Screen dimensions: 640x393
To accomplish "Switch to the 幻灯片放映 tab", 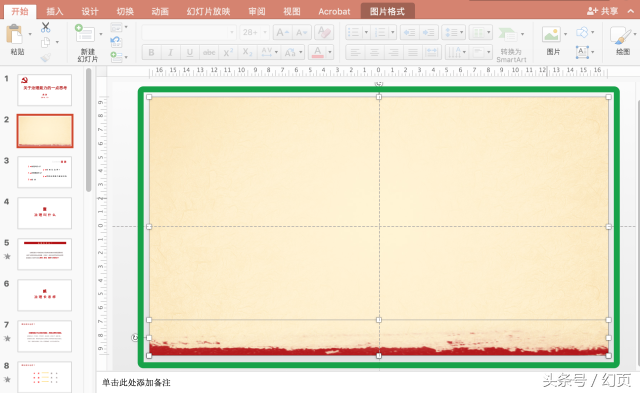I will coord(208,11).
